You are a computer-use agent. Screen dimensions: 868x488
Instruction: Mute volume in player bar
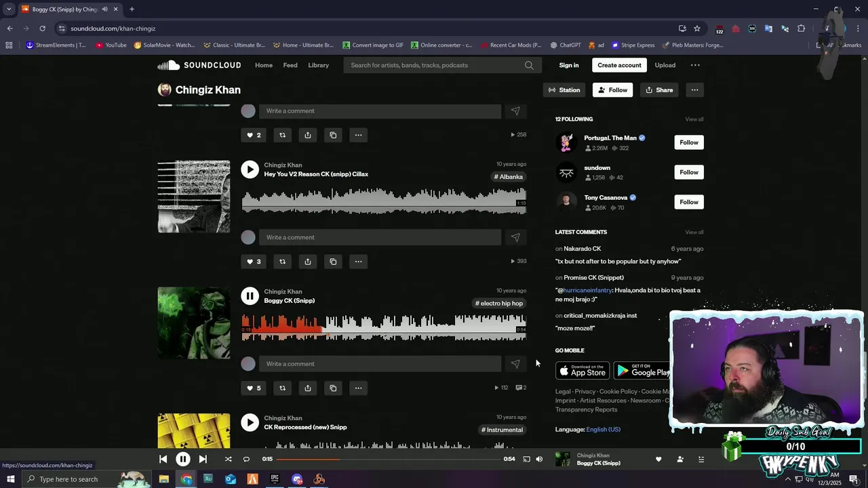tap(539, 459)
